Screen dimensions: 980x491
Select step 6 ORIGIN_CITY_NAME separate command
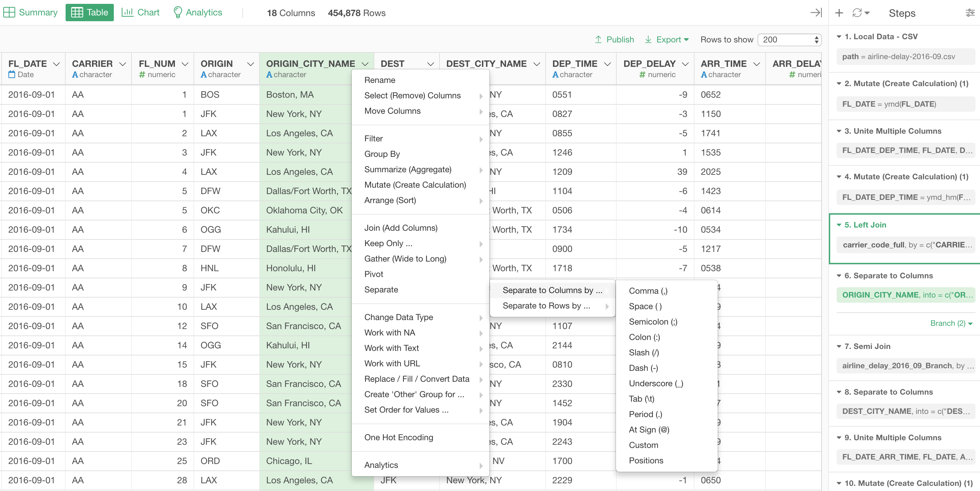tap(905, 295)
